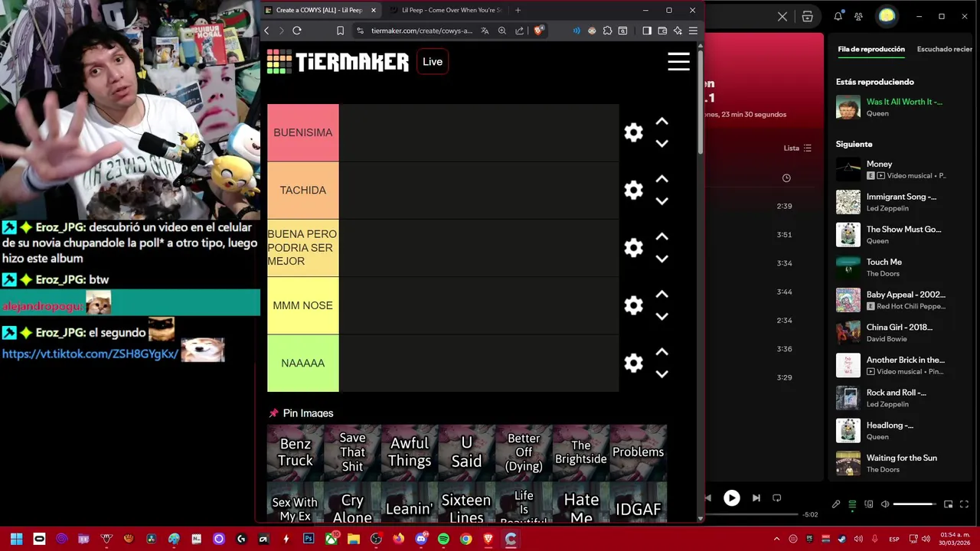Mute Spotify volume speaker icon
980x551 pixels.
coord(885,504)
